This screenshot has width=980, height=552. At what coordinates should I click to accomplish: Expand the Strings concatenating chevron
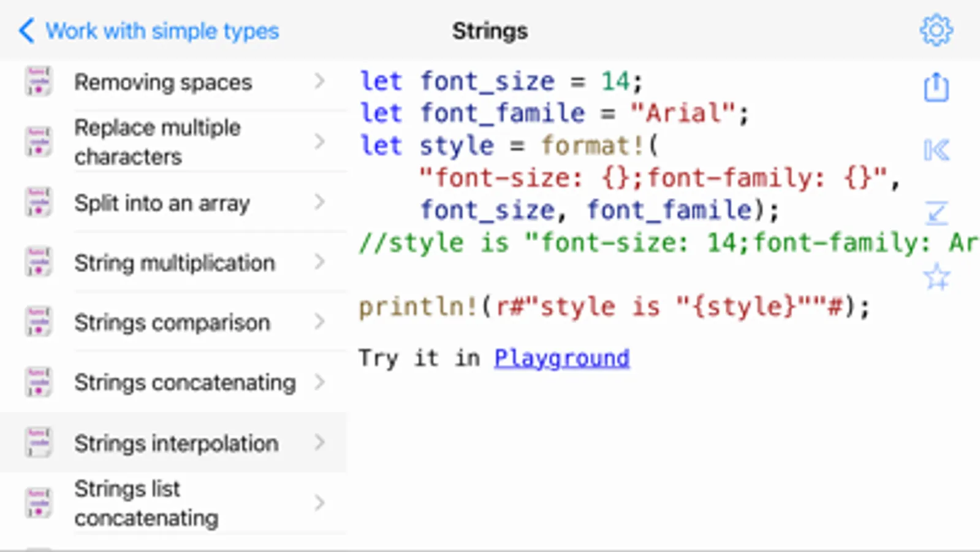tap(319, 382)
